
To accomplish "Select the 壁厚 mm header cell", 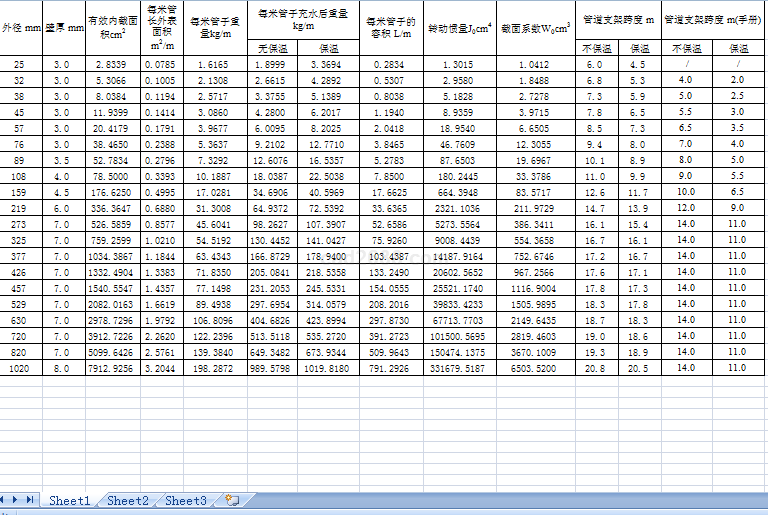I will pyautogui.click(x=61, y=27).
